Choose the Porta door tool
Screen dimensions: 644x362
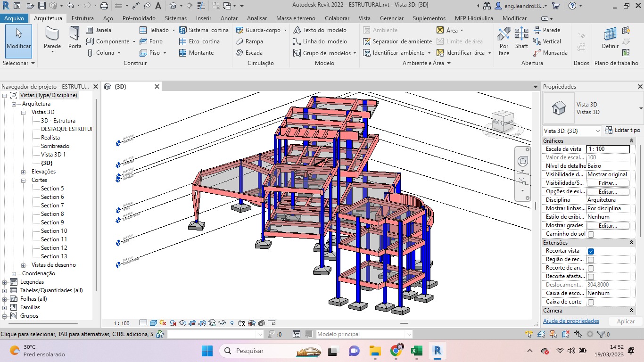pos(74,39)
